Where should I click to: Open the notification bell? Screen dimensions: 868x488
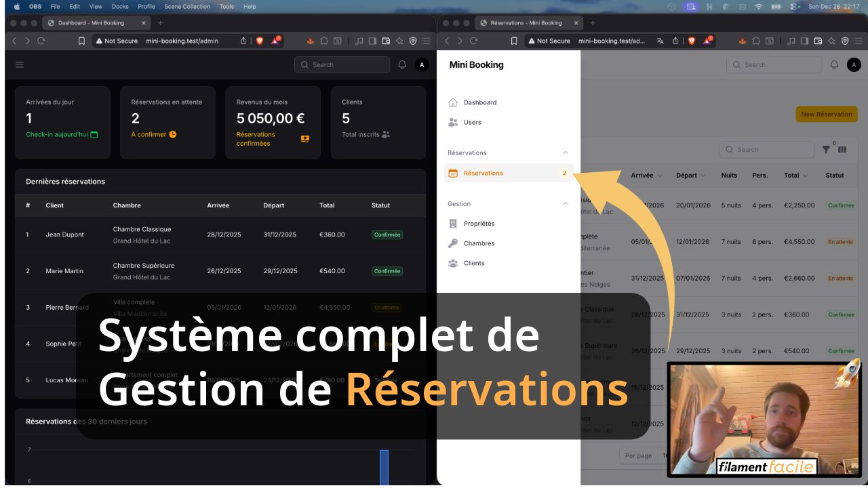click(833, 64)
